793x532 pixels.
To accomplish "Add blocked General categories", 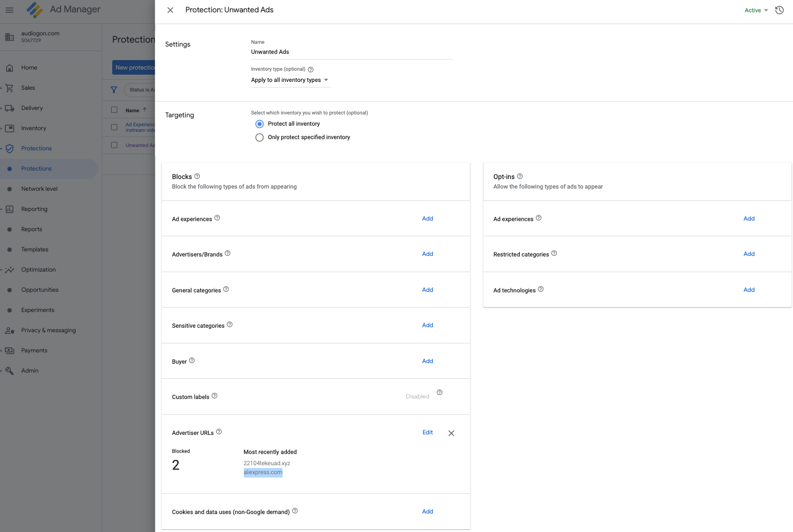I will pos(428,290).
